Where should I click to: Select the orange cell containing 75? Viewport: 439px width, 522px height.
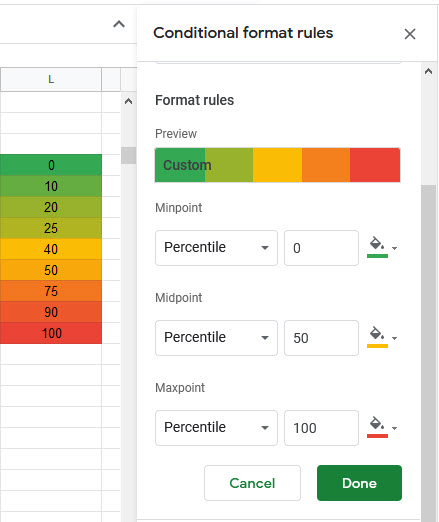pyautogui.click(x=51, y=291)
